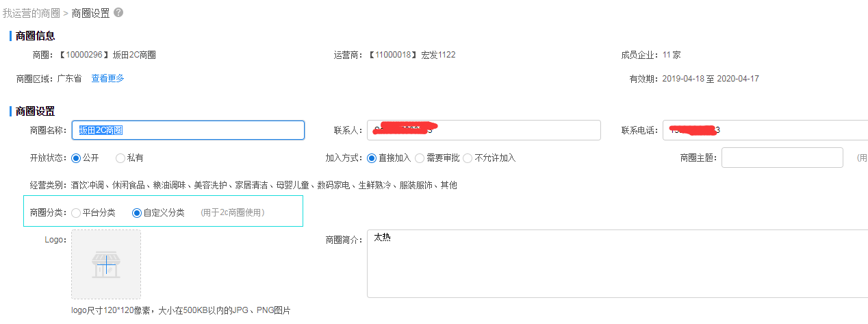Go to 我运营的商圈 breadcrumb

(x=31, y=13)
